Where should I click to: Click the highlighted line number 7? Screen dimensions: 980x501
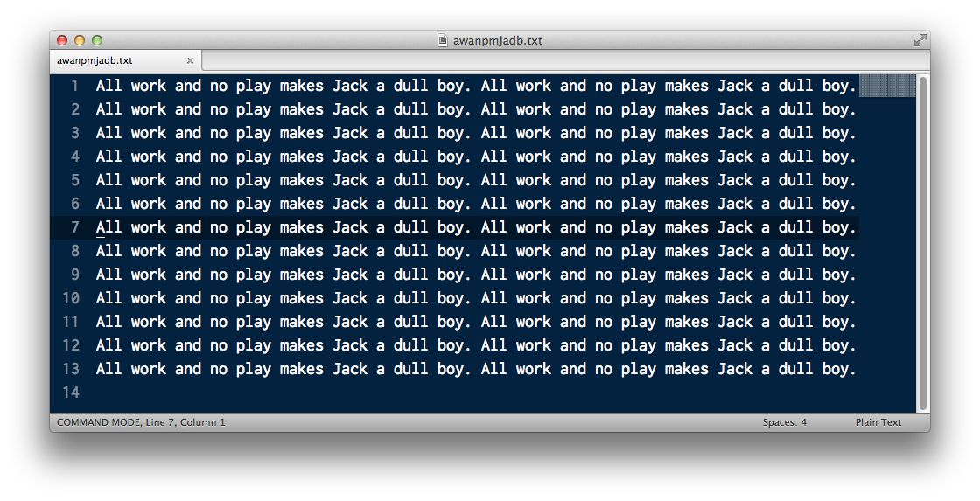[75, 227]
